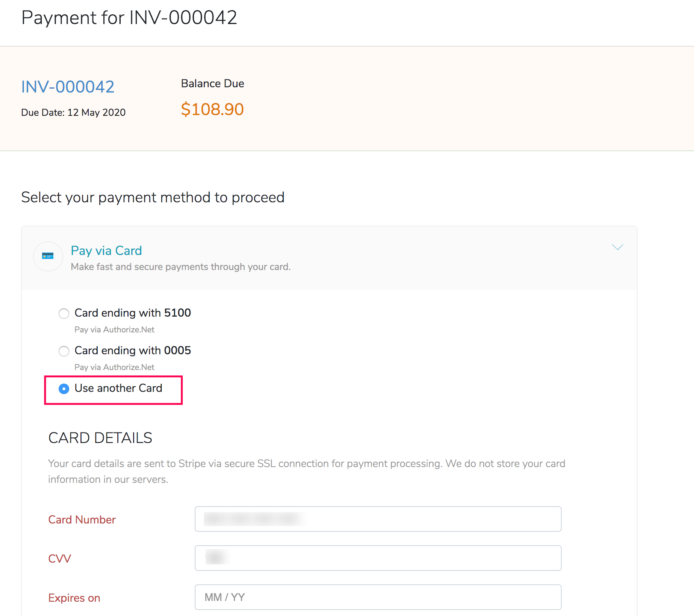This screenshot has width=694, height=616.
Task: Select Card ending with 0005
Action: [x=64, y=351]
